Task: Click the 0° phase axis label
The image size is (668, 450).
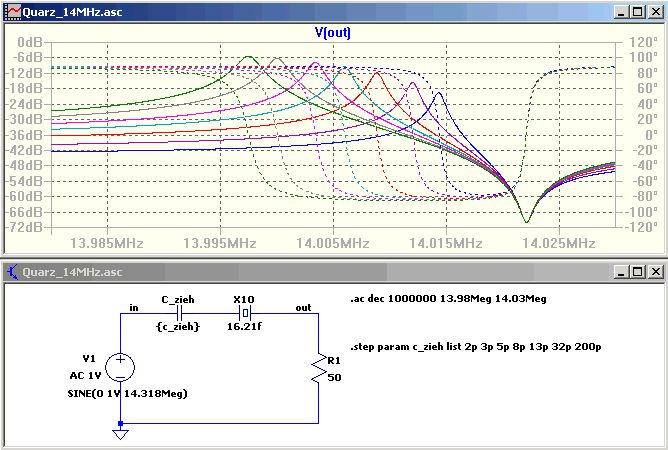Action: pos(651,135)
